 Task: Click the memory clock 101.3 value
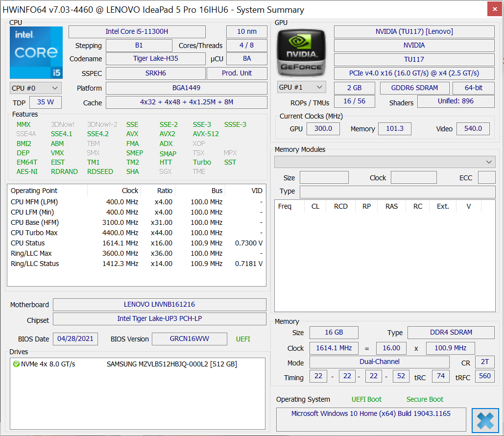pyautogui.click(x=395, y=129)
